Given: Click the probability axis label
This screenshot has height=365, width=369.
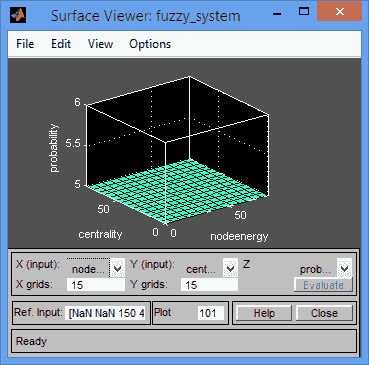Looking at the screenshot, I should (53, 148).
